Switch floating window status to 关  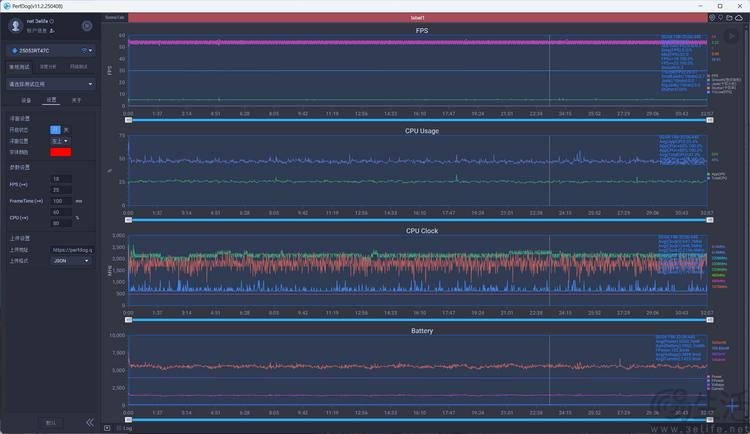[66, 130]
